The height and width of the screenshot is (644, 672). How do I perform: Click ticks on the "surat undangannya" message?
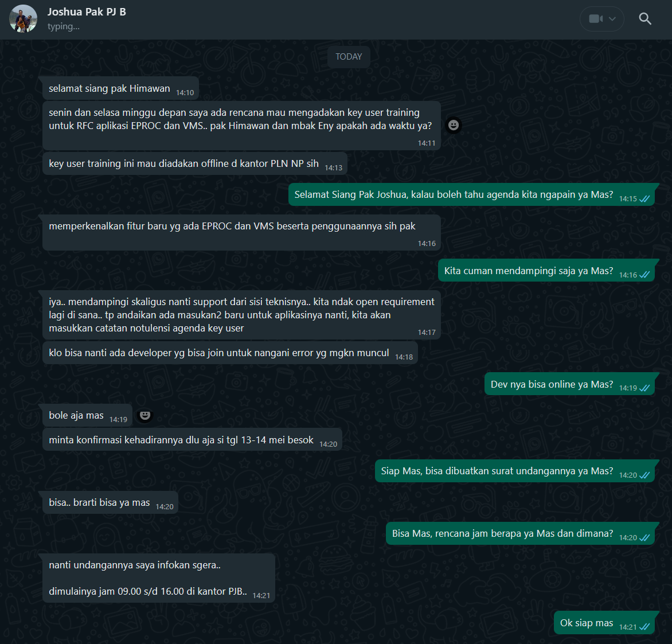[x=644, y=475]
